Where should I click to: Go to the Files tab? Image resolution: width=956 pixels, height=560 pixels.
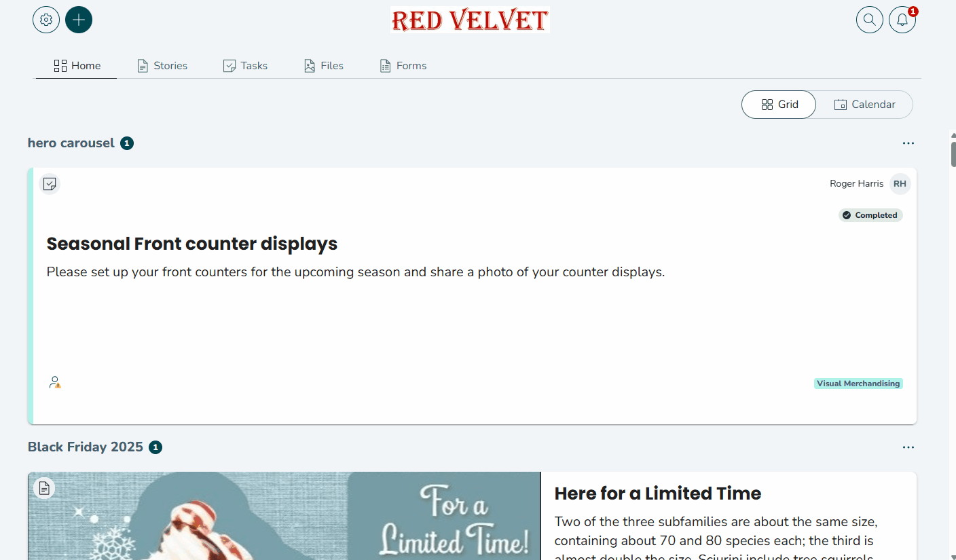tap(324, 66)
